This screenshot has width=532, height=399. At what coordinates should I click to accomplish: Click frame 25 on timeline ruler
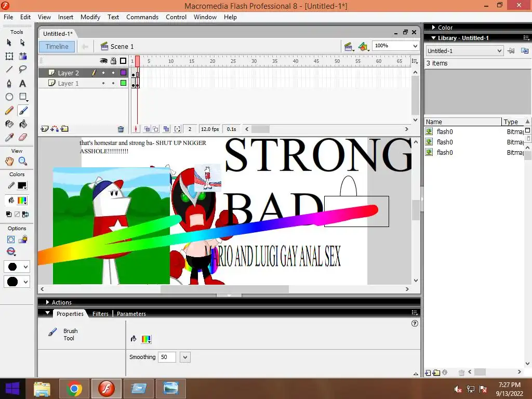[x=233, y=61]
